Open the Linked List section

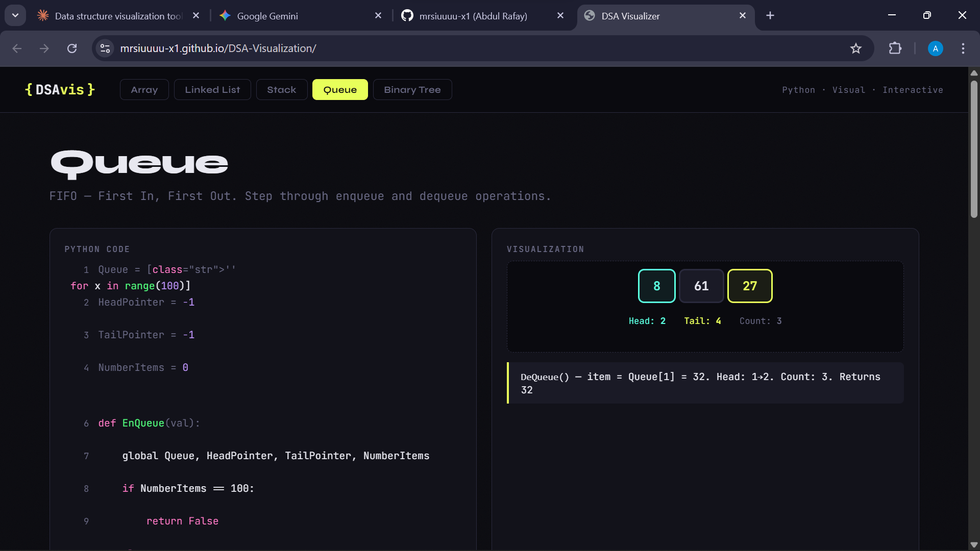[212, 90]
